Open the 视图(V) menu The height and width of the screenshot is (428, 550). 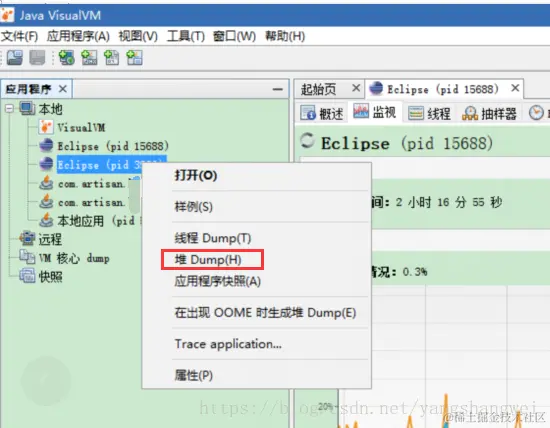[x=138, y=36]
